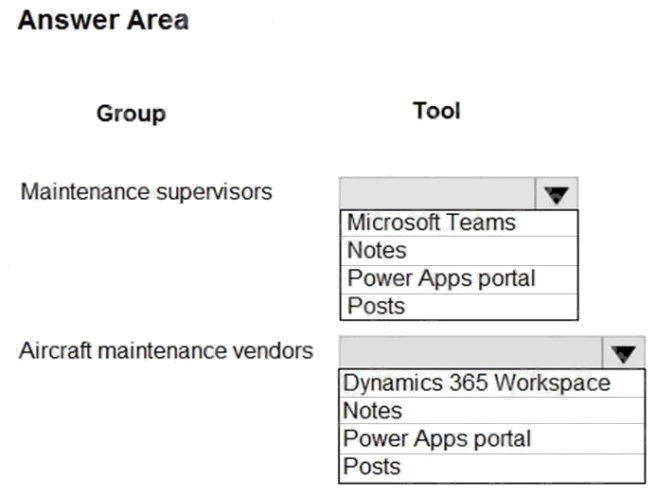This screenshot has height=498, width=656.
Task: Pick the 365 Workspace entry under vendors
Action: pyautogui.click(x=492, y=383)
